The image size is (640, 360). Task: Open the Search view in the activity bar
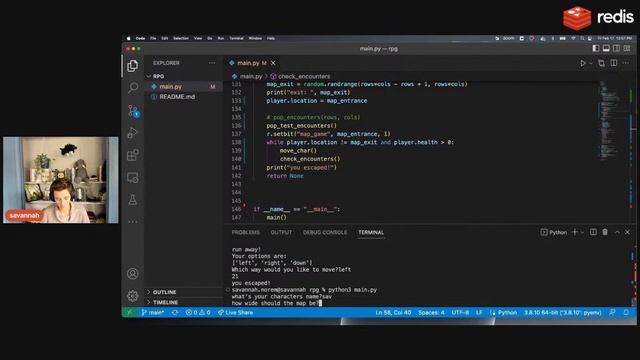tap(133, 88)
